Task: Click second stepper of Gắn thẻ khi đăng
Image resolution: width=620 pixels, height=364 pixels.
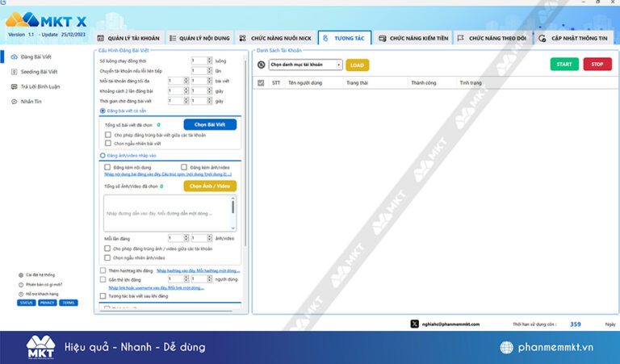Action: click(209, 279)
